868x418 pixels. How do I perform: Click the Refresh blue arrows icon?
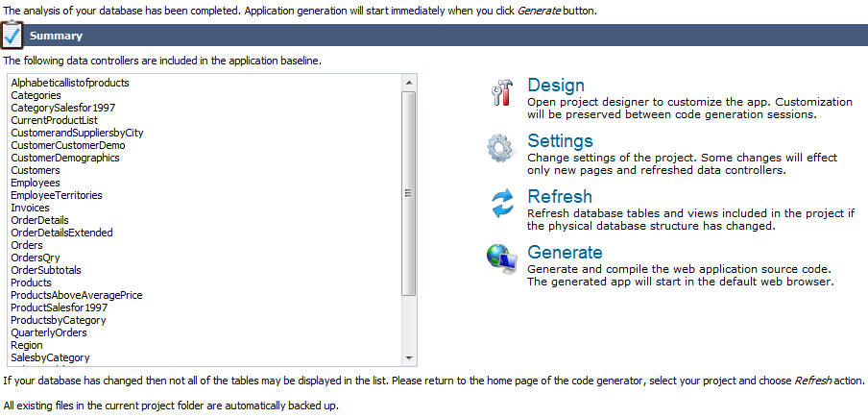coord(503,203)
